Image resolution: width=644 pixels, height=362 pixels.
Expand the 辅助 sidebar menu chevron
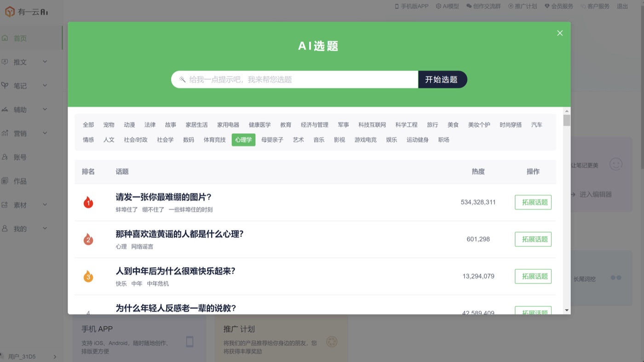tap(45, 110)
